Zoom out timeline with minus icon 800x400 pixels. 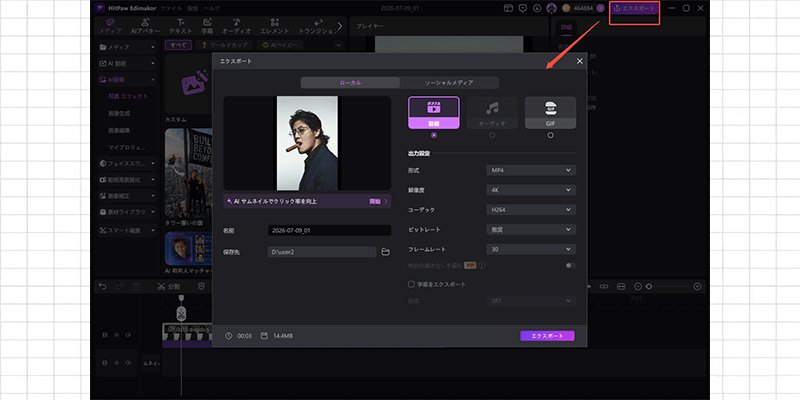click(638, 287)
